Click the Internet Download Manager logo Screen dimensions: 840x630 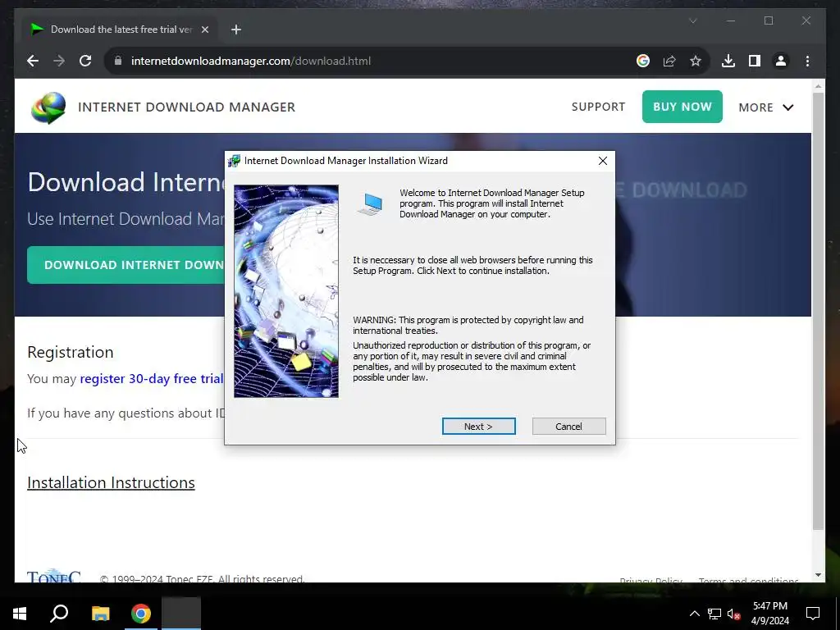[48, 107]
